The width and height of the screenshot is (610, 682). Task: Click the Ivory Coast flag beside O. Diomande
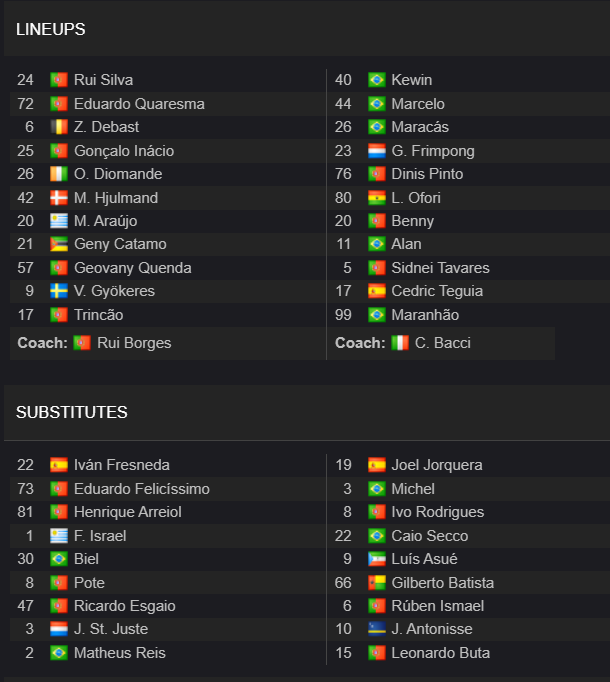pos(59,174)
